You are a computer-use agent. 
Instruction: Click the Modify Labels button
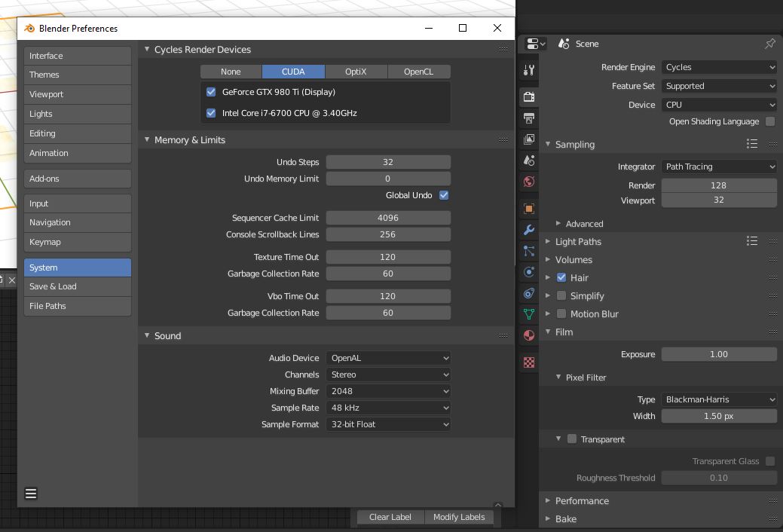point(459,517)
